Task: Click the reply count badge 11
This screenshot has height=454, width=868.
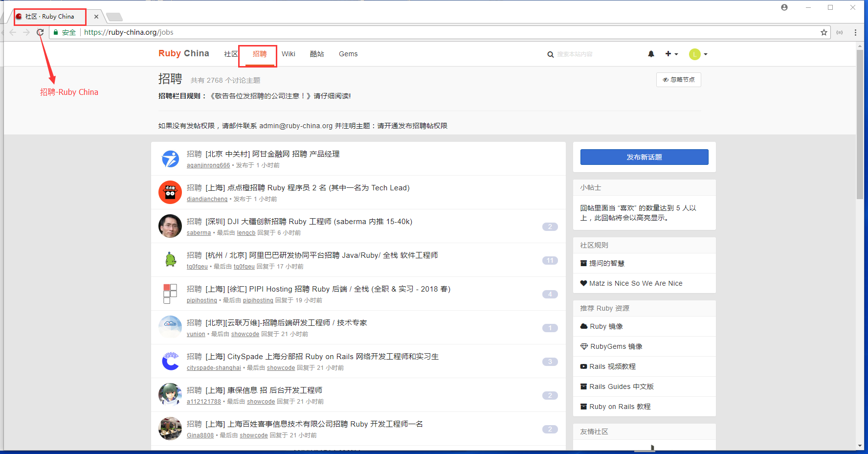Action: (550, 260)
